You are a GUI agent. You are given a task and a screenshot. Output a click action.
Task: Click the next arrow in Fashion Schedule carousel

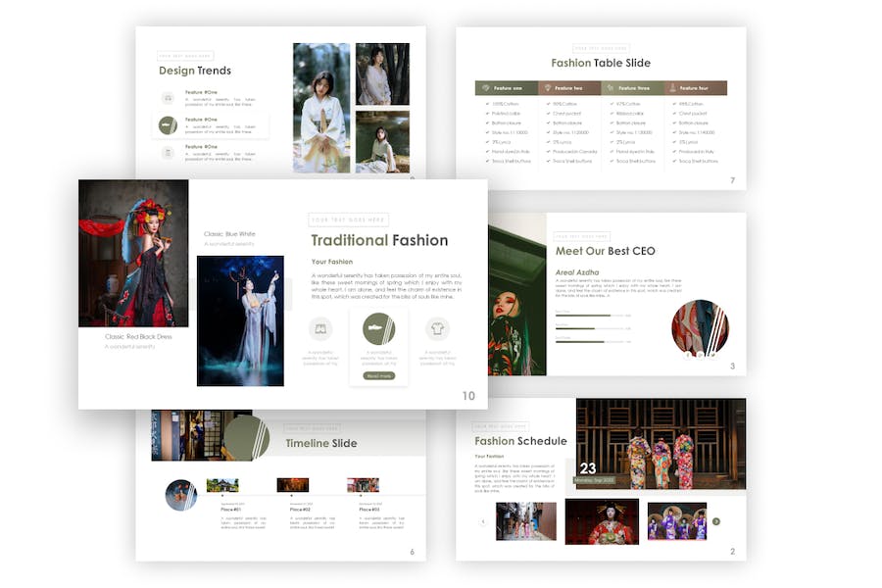click(716, 521)
